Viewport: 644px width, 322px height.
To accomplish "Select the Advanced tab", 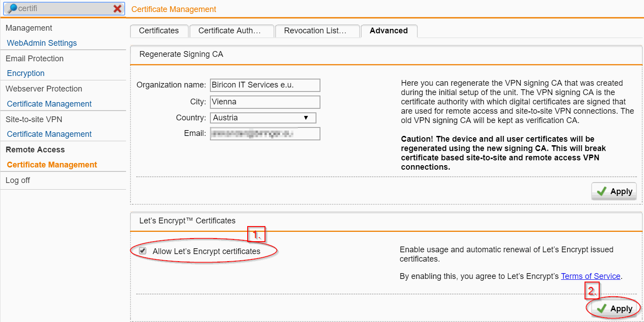I will point(389,31).
